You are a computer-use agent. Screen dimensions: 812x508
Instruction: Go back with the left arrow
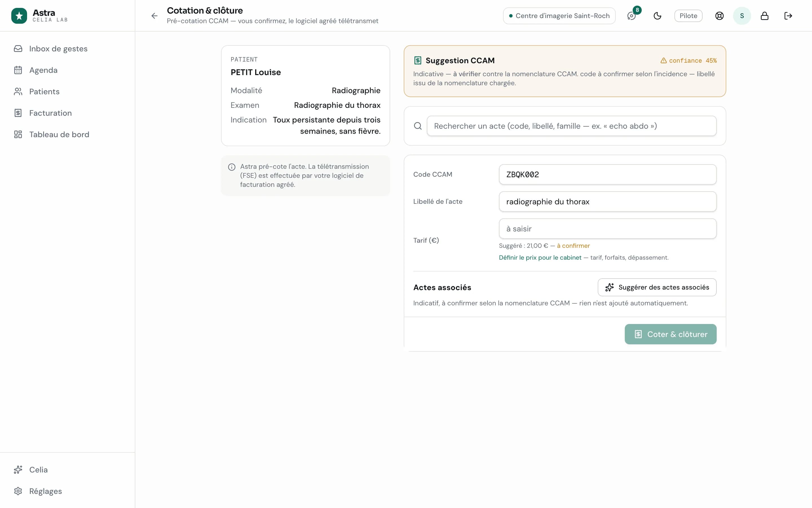coord(154,16)
